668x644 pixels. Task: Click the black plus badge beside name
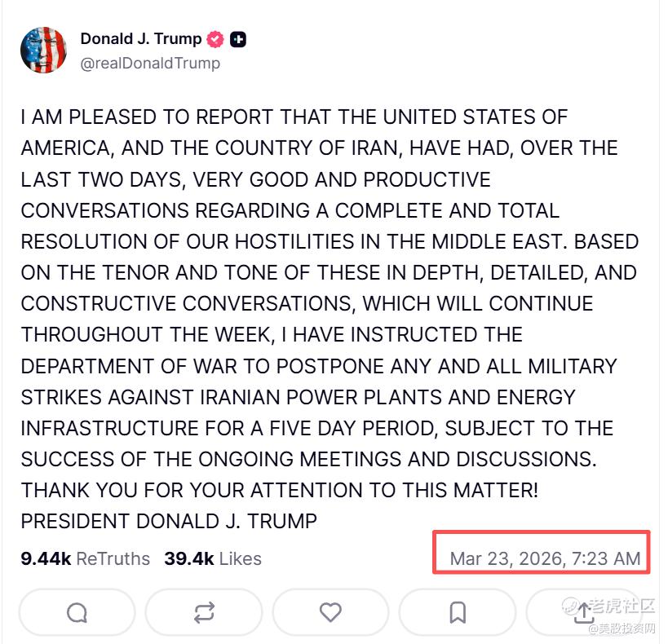tap(238, 38)
